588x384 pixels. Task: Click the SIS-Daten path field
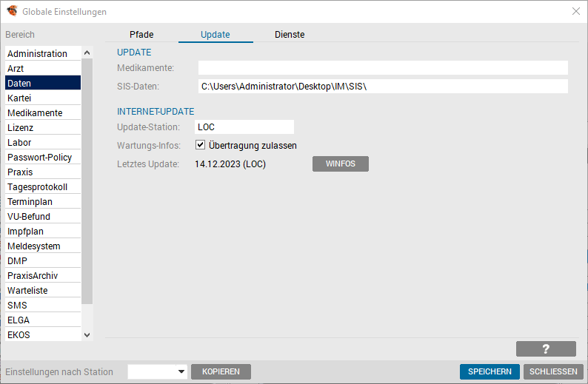pos(383,86)
